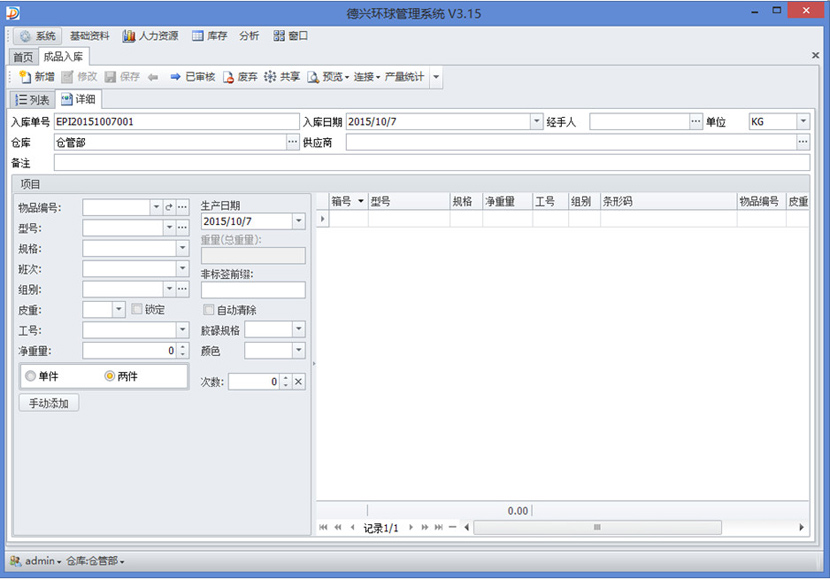The height and width of the screenshot is (580, 830).
Task: Click the X clear button beside 次数
Action: [299, 382]
